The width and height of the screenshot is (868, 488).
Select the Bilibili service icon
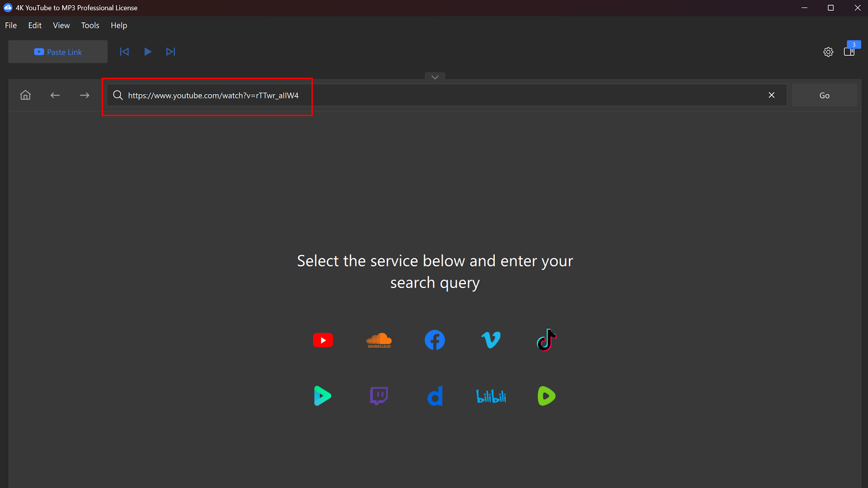491,396
